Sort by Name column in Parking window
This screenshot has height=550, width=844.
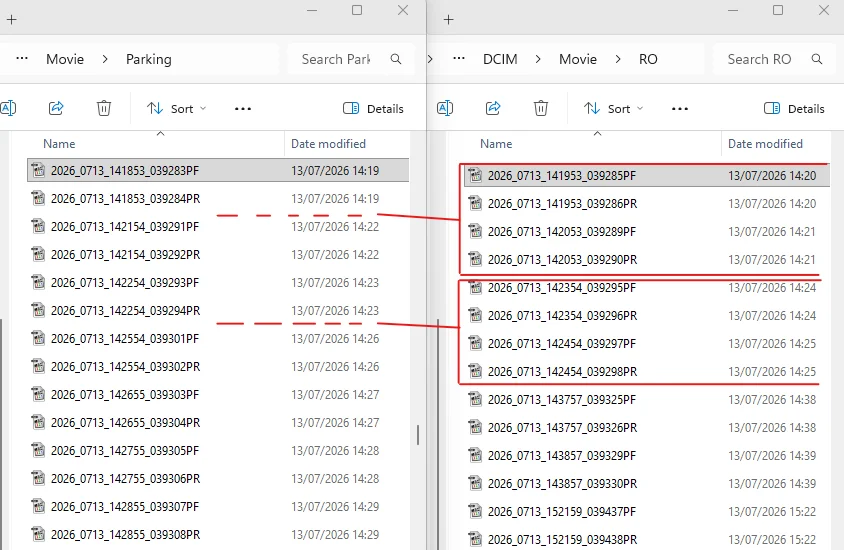[59, 144]
